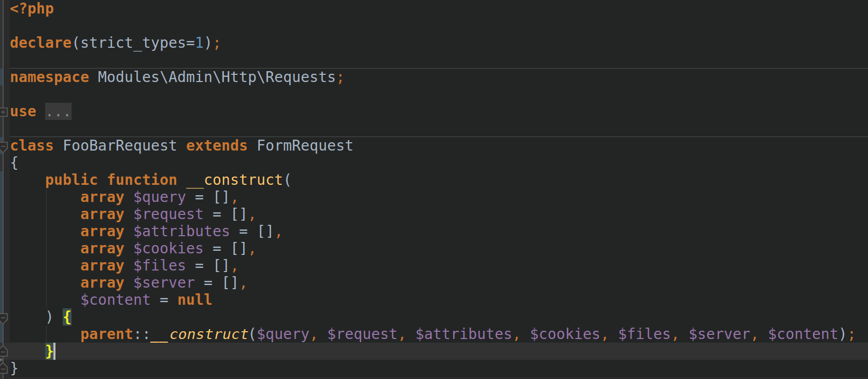This screenshot has height=379, width=868.
Task: Click the 'extends' keyword
Action: [217, 145]
